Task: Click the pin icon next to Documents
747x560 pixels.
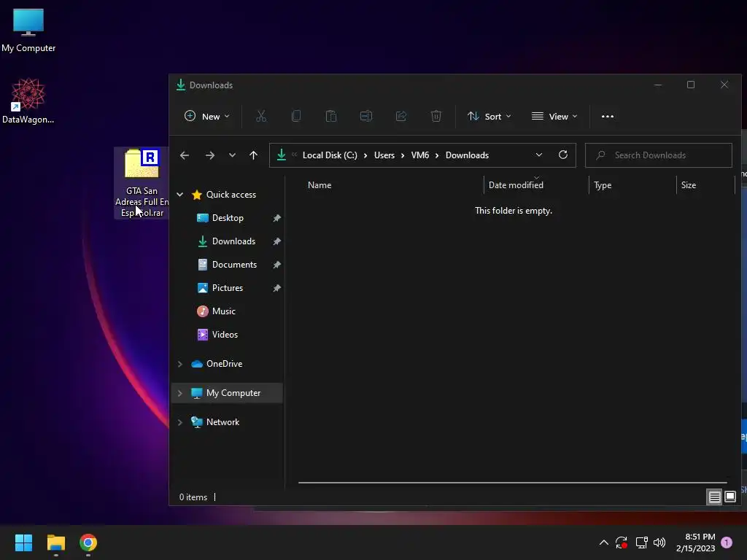Action: 276,265
